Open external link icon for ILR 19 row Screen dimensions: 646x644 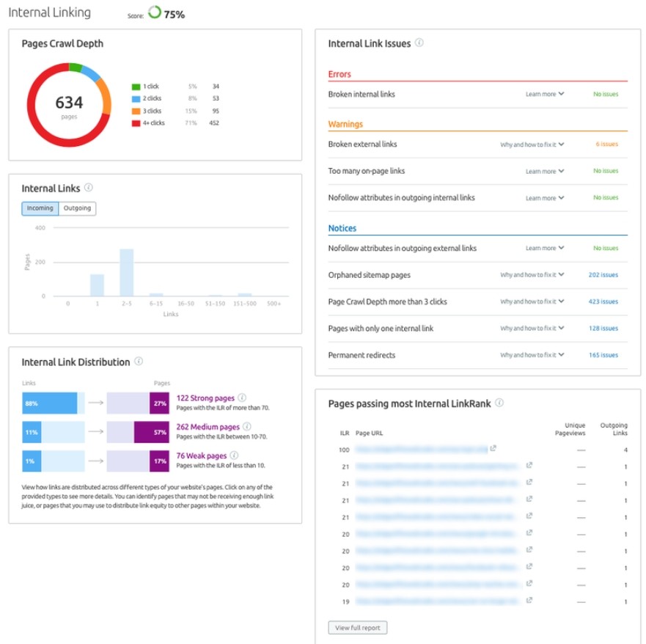[x=529, y=600]
